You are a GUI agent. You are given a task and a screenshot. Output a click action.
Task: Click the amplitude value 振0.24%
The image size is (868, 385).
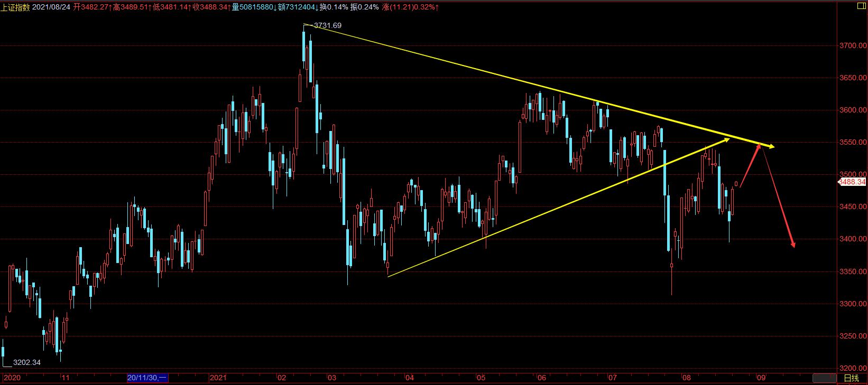[365, 7]
